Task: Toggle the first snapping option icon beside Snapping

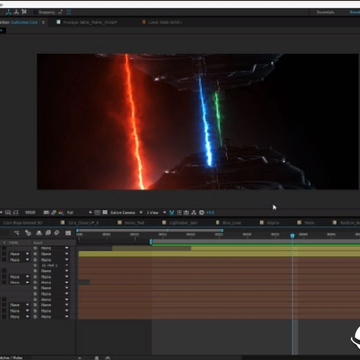Action: pos(60,12)
